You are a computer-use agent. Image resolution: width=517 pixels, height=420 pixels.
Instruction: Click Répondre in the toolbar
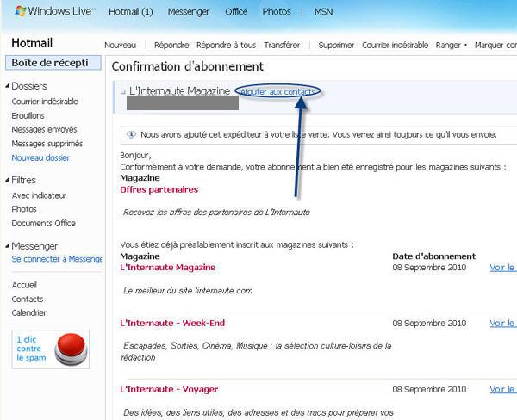click(x=171, y=45)
